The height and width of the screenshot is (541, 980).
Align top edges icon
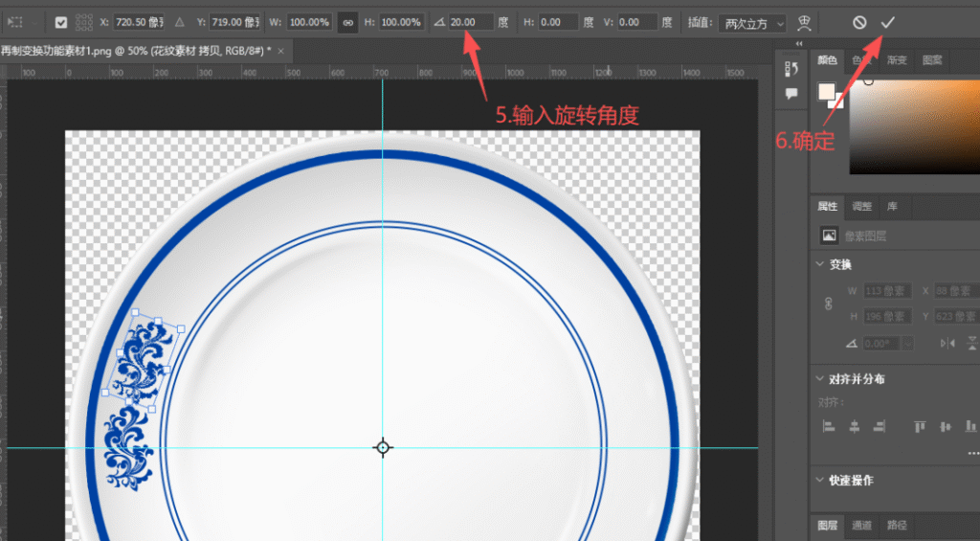(920, 427)
